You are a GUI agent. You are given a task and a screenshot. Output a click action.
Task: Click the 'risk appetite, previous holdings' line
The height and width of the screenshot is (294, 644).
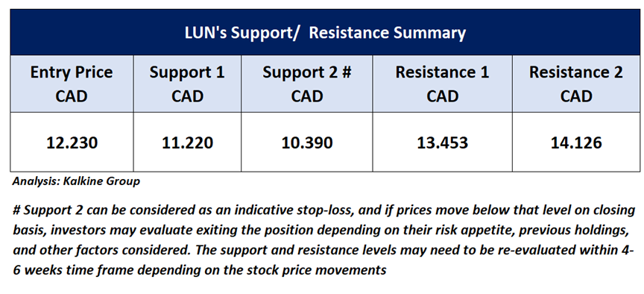[x=321, y=231]
